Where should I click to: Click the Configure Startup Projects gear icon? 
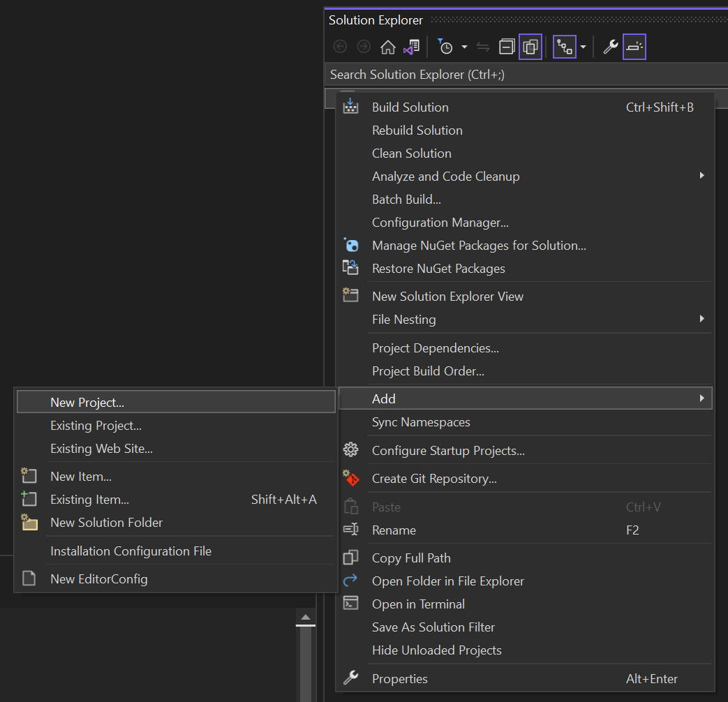pos(350,450)
